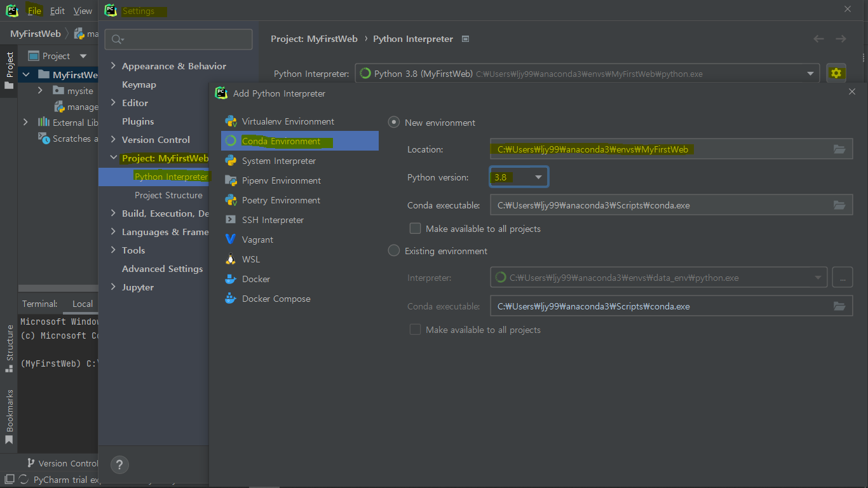Click the Scratches and Consoles item
The image size is (868, 488).
pos(69,139)
